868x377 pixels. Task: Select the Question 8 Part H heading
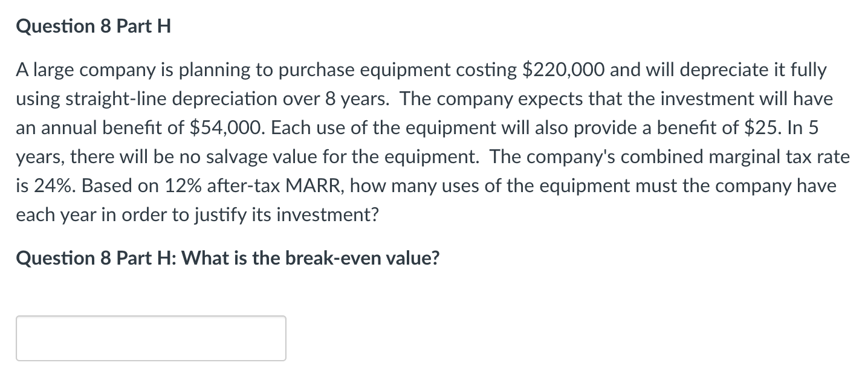[92, 25]
